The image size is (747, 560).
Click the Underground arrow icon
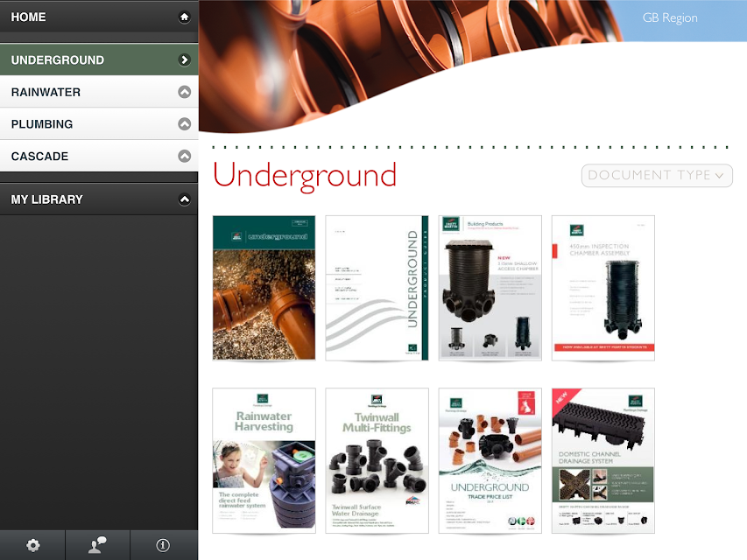pos(185,60)
